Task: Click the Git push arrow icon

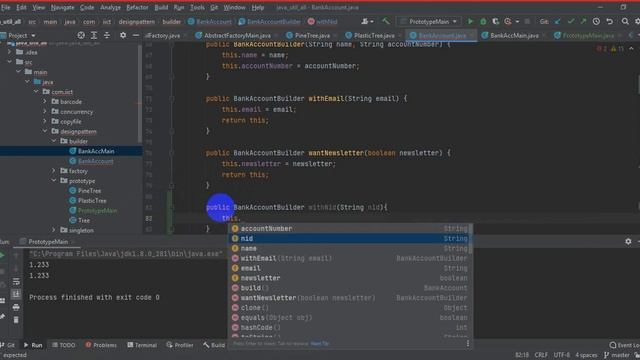Action: (583, 22)
